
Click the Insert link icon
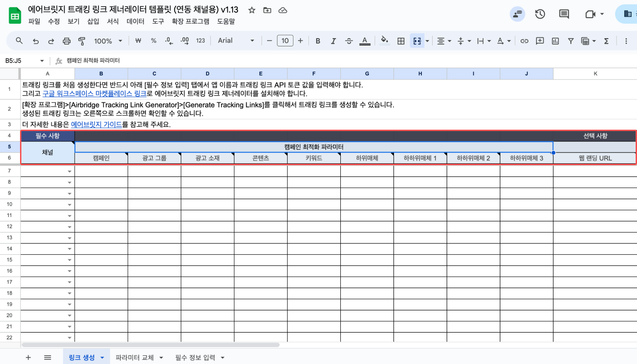[x=524, y=41]
